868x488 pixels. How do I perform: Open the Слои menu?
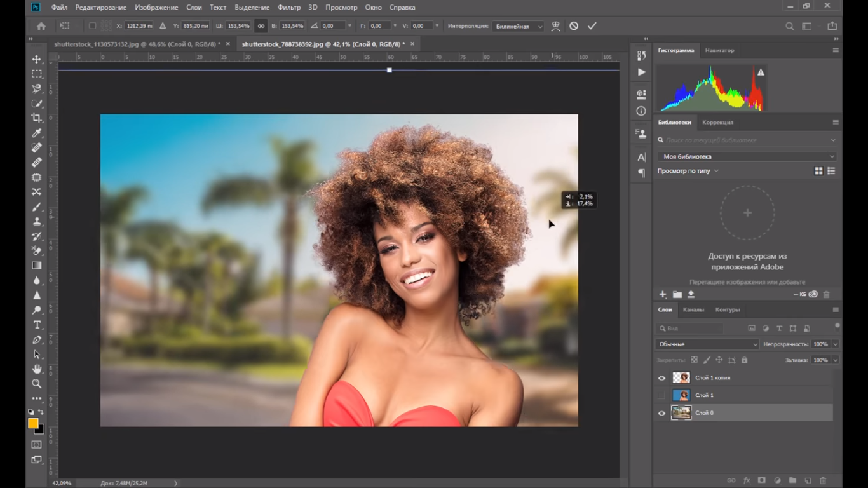pyautogui.click(x=194, y=8)
